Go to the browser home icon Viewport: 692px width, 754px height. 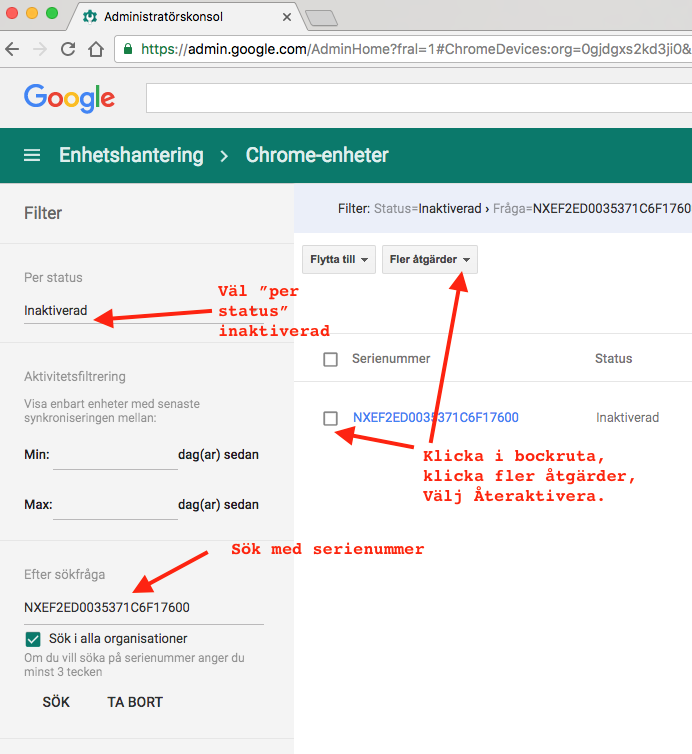(x=96, y=49)
